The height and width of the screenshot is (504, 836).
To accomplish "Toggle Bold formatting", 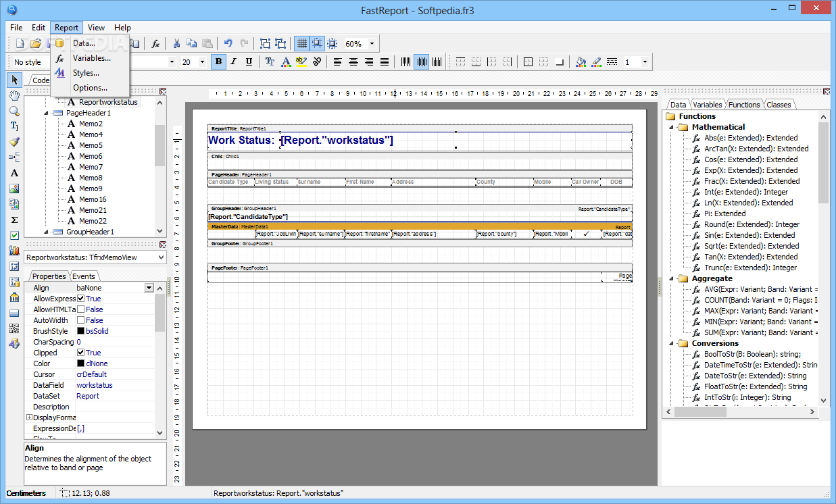I will pos(218,62).
